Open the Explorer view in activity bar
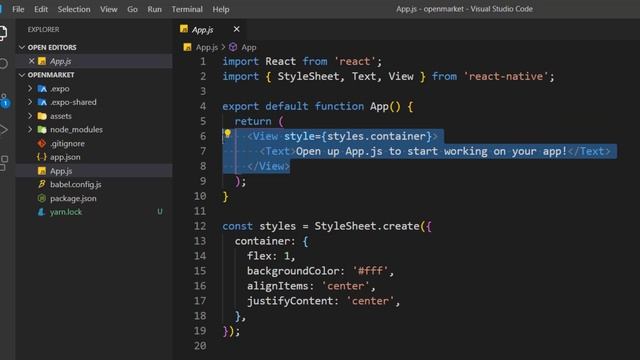 3,33
